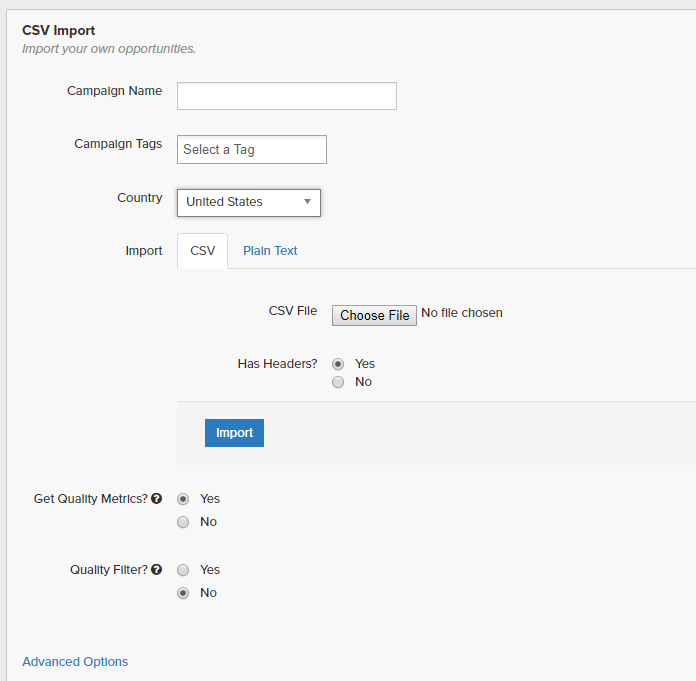Enable Get Quality Metrics with Yes

(x=183, y=499)
